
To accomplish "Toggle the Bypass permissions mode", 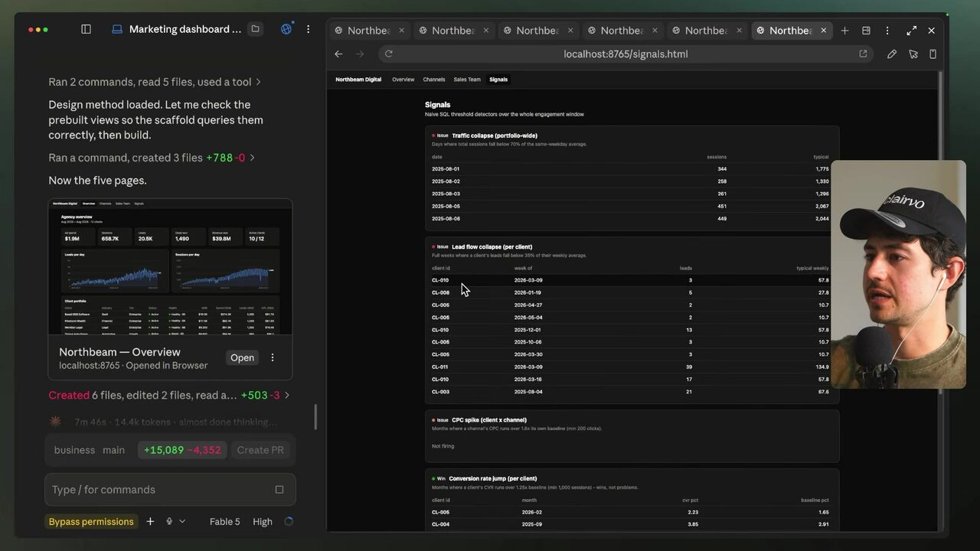I will pyautogui.click(x=91, y=521).
